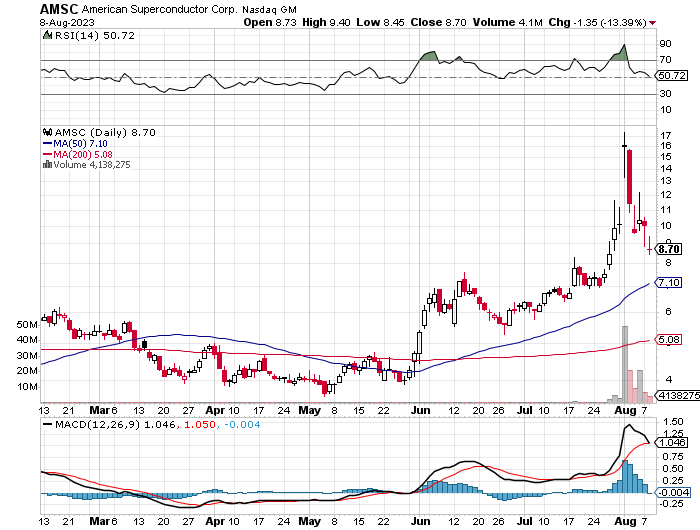Click the Jun label on price axis
Image resolution: width=700 pixels, height=530 pixels.
coord(420,410)
